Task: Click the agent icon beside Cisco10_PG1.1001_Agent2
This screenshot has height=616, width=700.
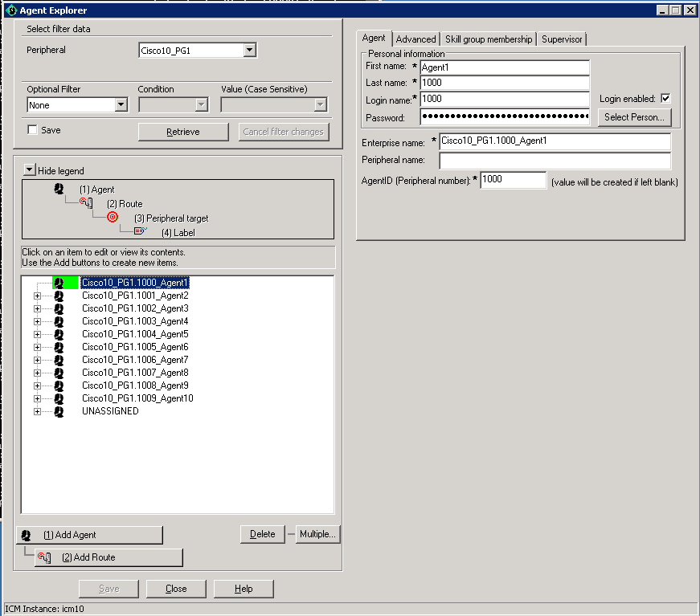Action: [59, 296]
